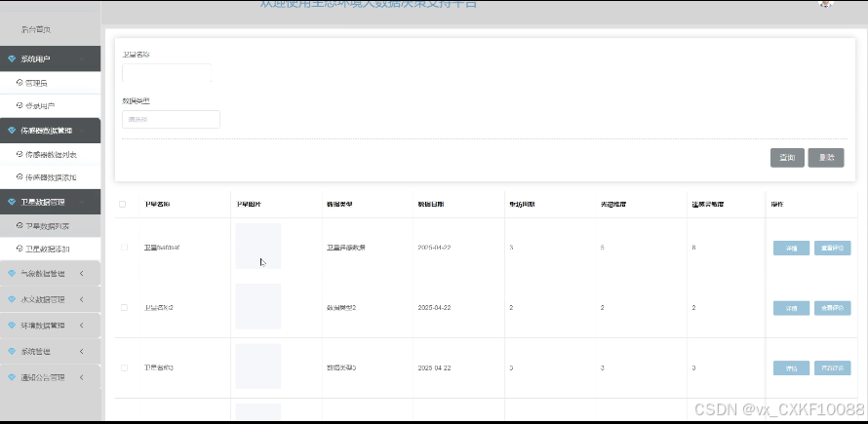The image size is (868, 424).
Task: Focus the 卫星名称 search input field
Action: pyautogui.click(x=167, y=73)
